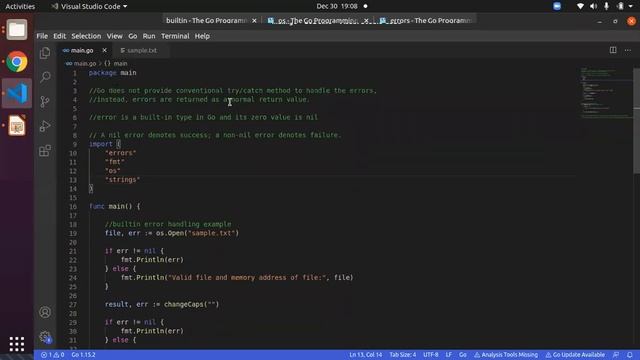This screenshot has height=360, width=640.
Task: Click Go Update Available notice
Action: (x=576, y=355)
